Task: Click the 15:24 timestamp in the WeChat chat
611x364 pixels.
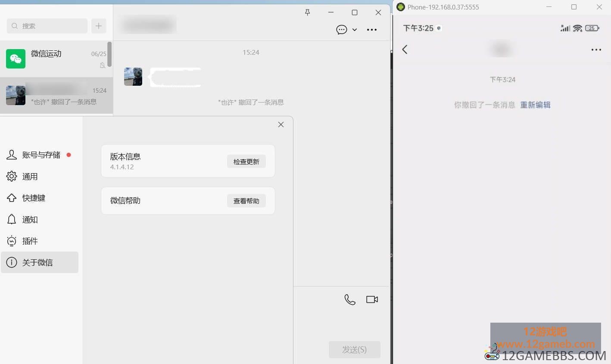Action: (x=251, y=53)
